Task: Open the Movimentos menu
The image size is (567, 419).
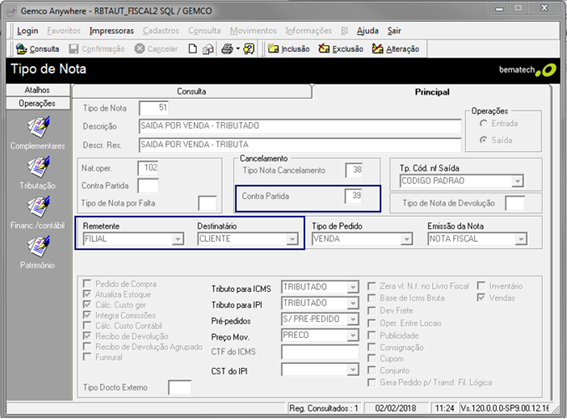Action: pyautogui.click(x=253, y=31)
